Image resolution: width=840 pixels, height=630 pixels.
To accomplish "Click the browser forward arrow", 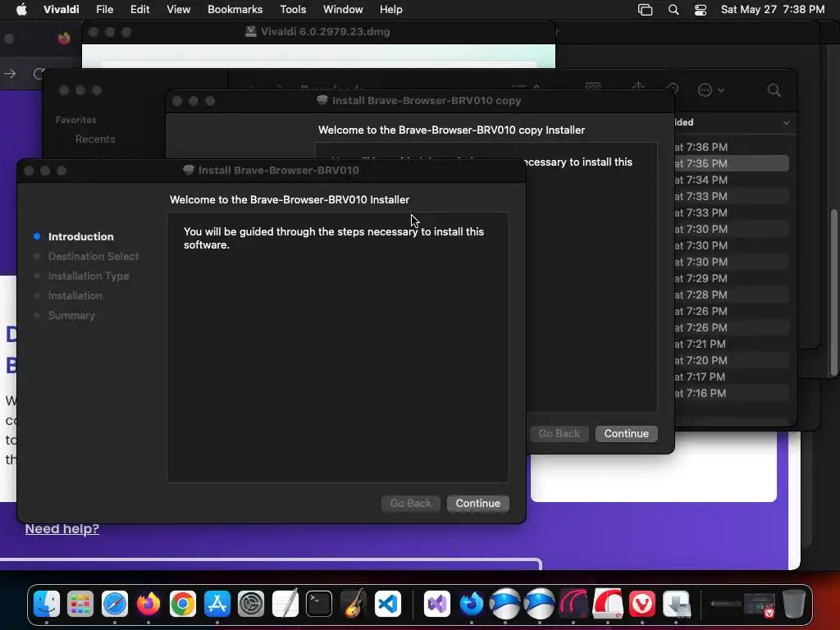I will point(10,73).
